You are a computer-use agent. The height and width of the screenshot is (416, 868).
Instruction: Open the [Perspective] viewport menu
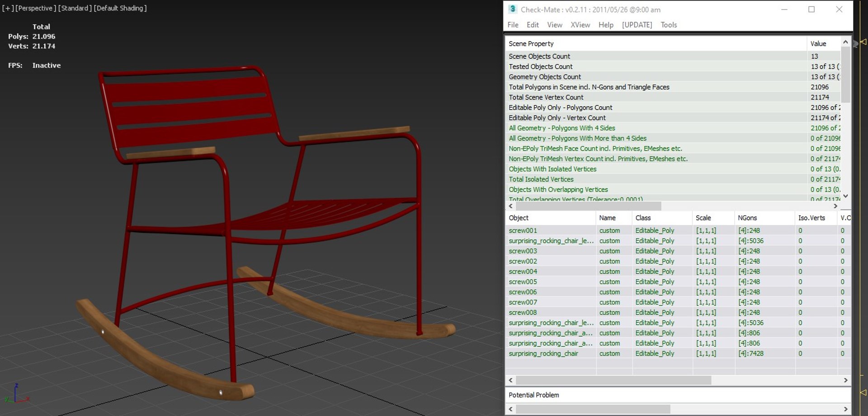tap(36, 8)
